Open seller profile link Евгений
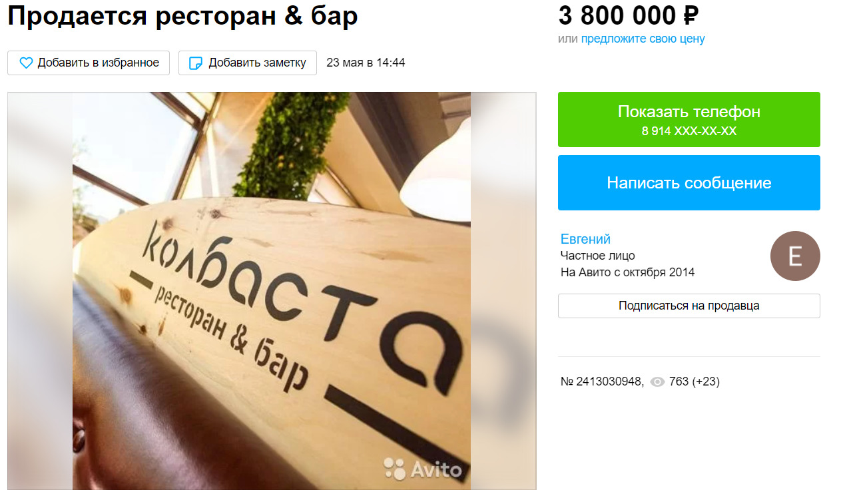845x504 pixels. point(585,239)
